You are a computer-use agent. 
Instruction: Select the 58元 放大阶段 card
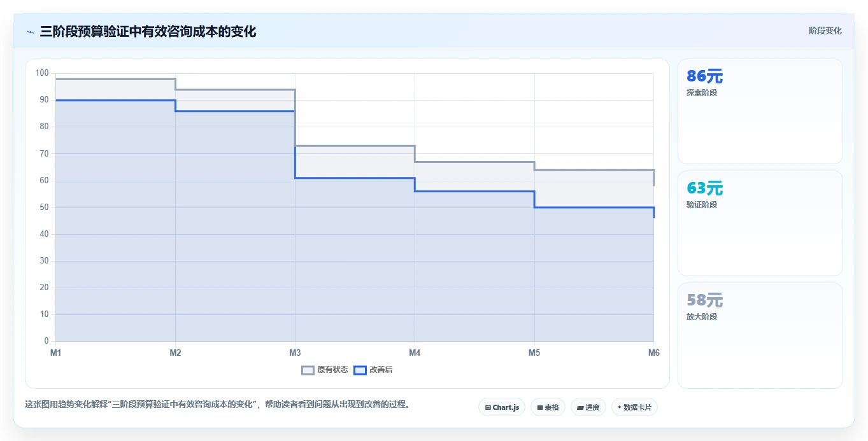click(760, 335)
